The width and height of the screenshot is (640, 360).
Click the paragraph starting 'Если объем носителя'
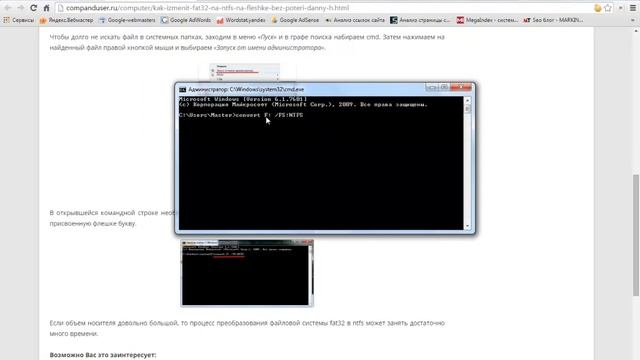[247, 328]
